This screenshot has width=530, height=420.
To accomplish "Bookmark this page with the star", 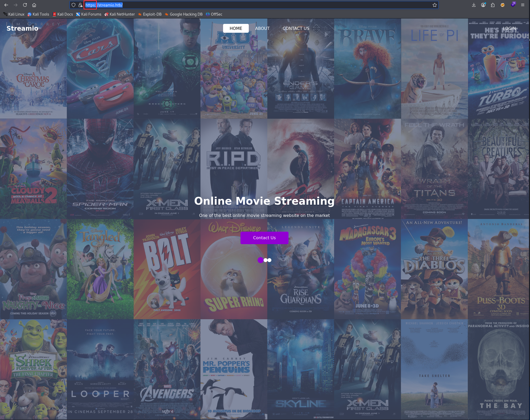I will pyautogui.click(x=434, y=5).
